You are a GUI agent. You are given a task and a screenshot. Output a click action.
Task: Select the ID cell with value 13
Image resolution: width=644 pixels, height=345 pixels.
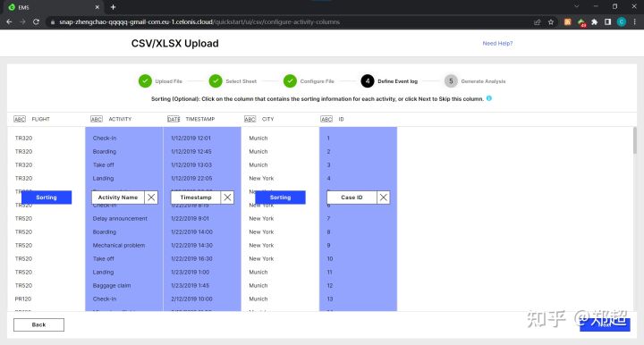(330, 299)
